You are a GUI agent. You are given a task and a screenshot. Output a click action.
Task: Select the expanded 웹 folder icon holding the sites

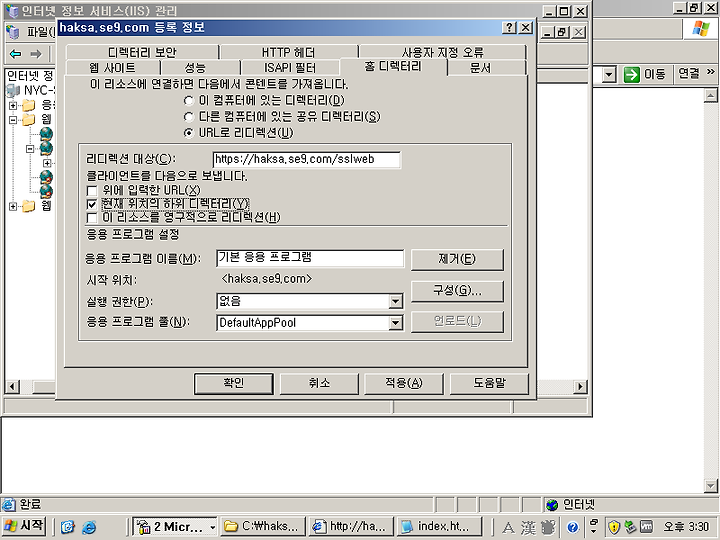(x=29, y=120)
